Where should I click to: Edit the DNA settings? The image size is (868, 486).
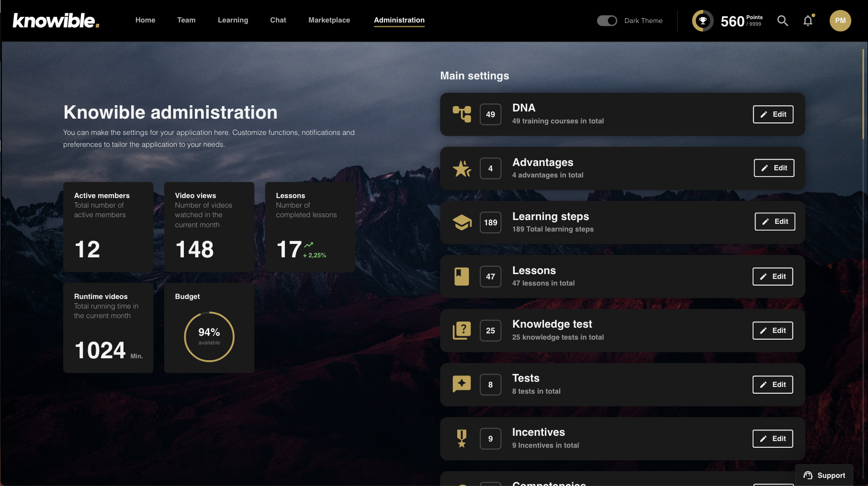773,114
